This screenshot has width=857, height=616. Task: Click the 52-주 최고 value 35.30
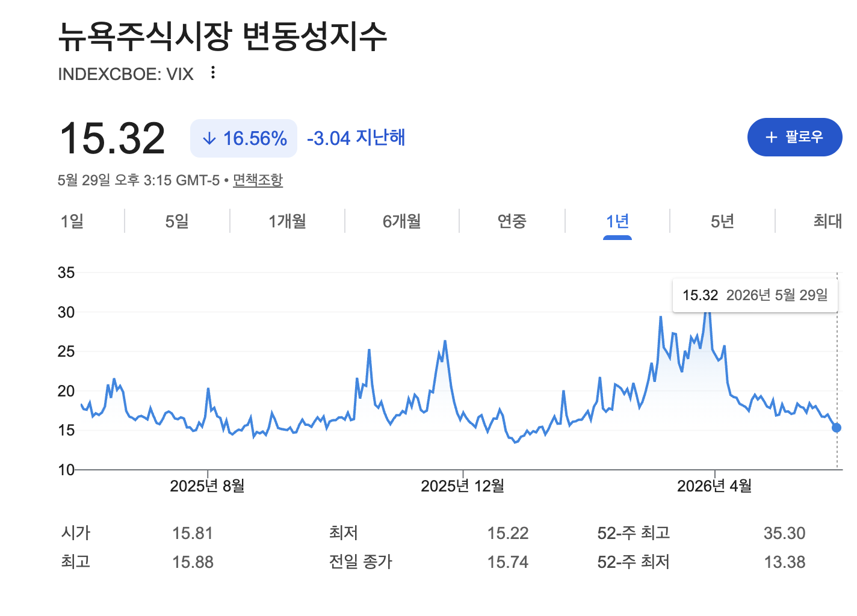click(784, 533)
